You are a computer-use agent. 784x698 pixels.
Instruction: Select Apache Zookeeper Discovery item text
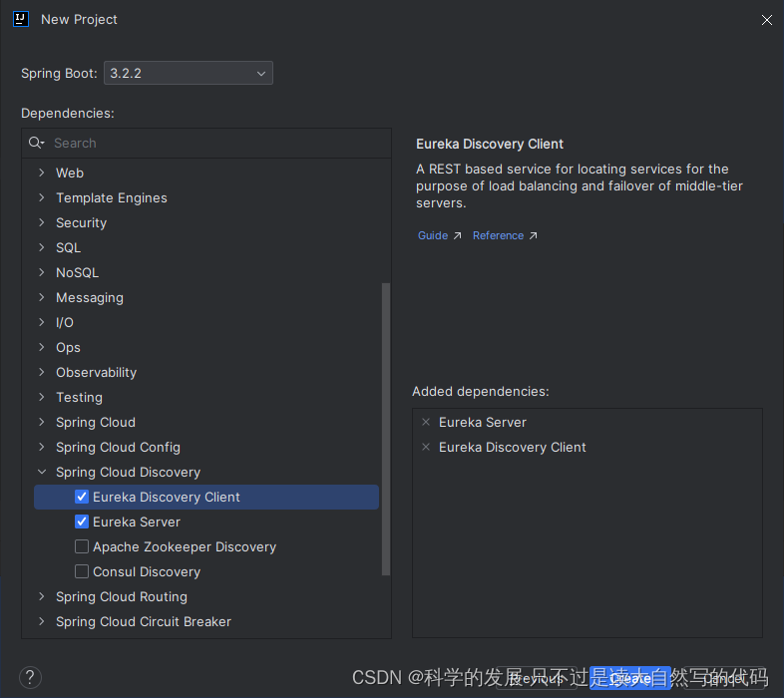coord(185,547)
